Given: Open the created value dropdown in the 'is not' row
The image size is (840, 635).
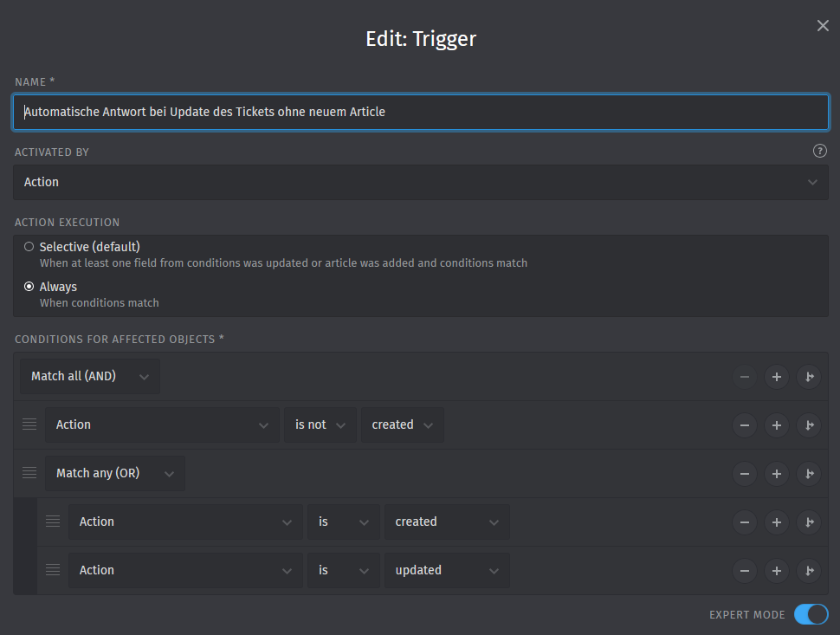Looking at the screenshot, I should [x=403, y=425].
